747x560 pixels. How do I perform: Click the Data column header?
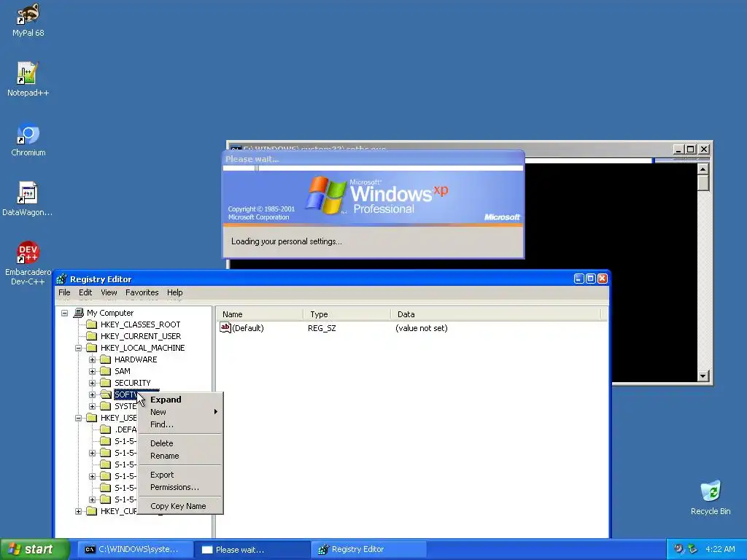pos(496,314)
